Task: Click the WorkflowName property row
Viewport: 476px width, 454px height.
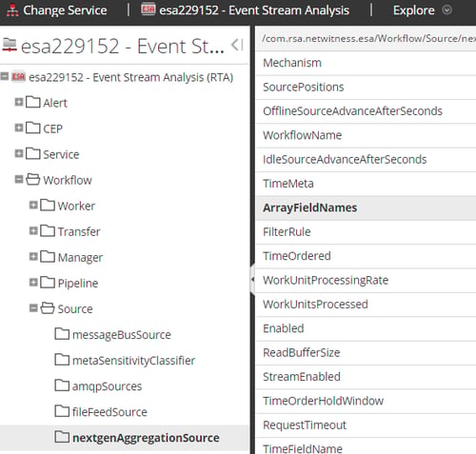Action: pos(366,135)
